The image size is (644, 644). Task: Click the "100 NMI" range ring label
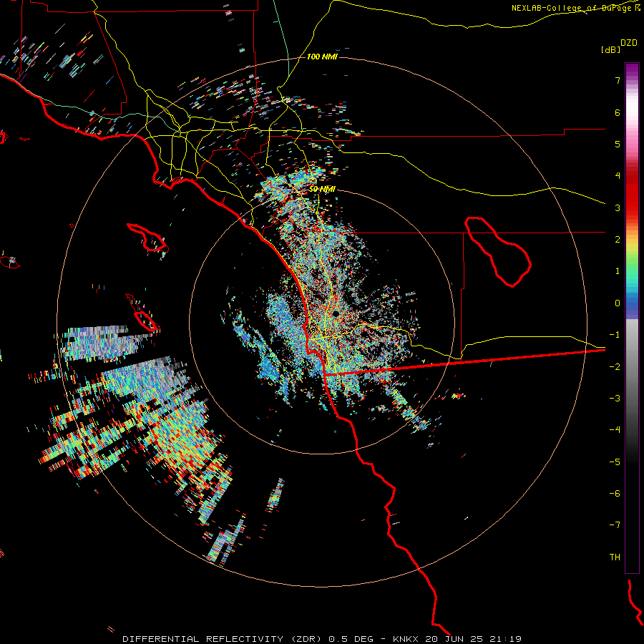[322, 57]
